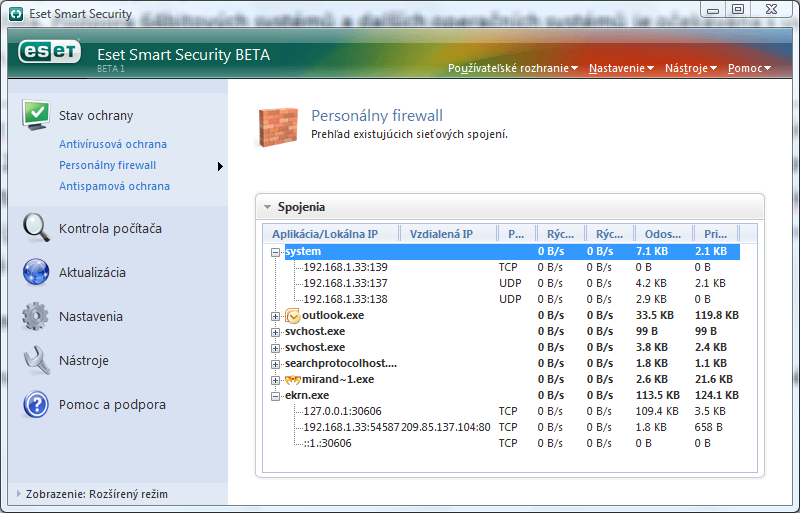This screenshot has height=513, width=800.
Task: Expand the searchprotocolhost connections
Action: tap(276, 364)
